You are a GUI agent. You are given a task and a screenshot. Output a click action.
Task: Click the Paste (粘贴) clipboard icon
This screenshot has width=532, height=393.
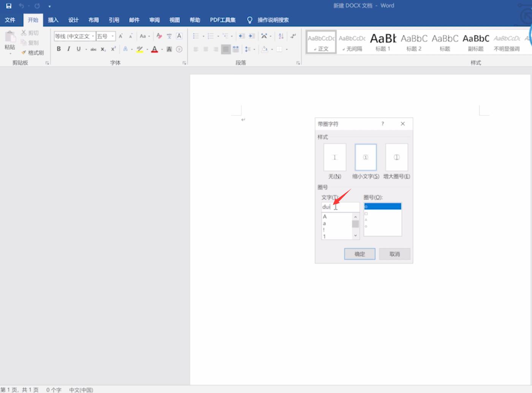coord(10,37)
